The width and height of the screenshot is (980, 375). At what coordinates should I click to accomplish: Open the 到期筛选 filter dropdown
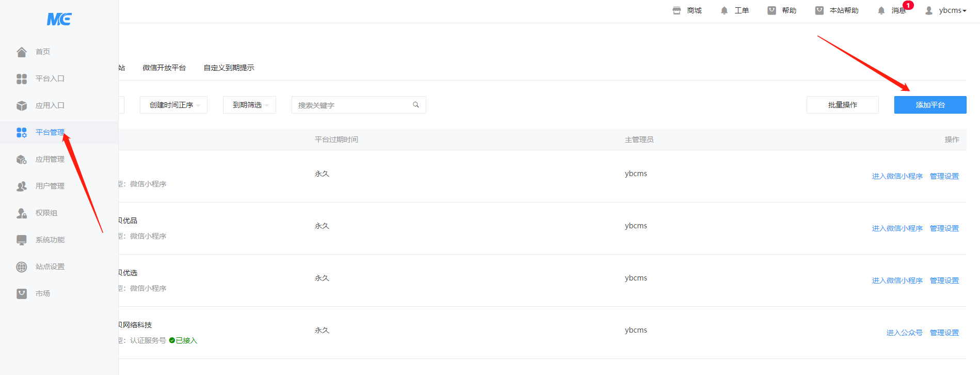(249, 105)
